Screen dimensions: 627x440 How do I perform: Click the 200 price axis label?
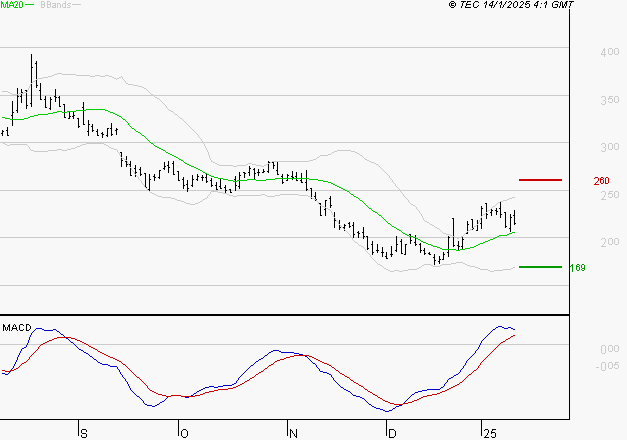tap(610, 242)
